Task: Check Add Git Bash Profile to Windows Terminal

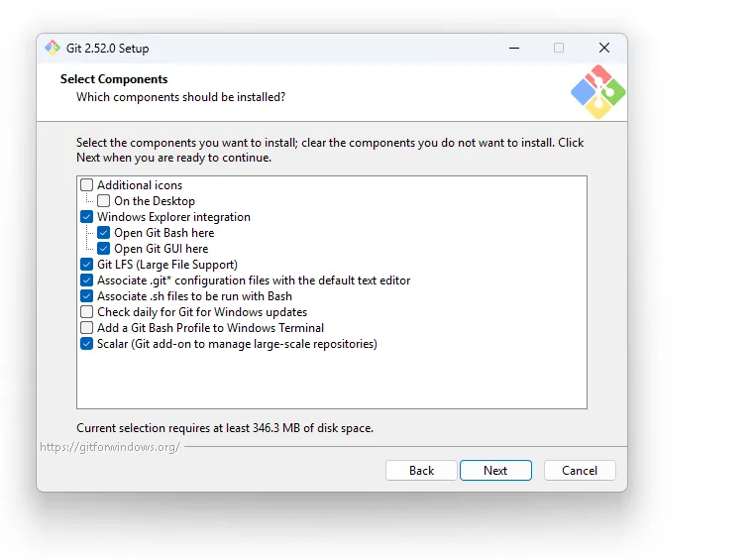Action: (x=87, y=328)
